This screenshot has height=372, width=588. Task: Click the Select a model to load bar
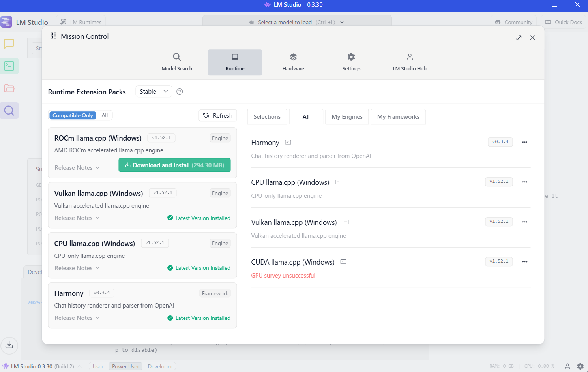click(x=297, y=22)
